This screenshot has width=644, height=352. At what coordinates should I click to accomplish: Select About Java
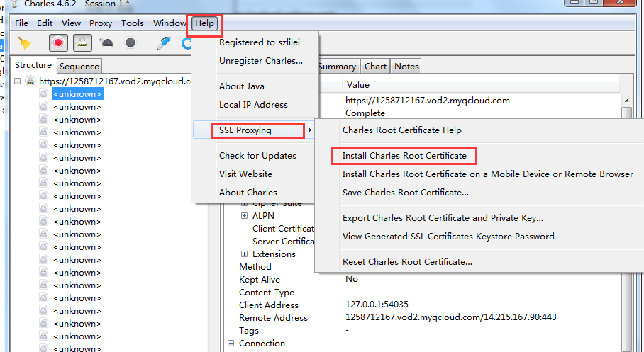click(x=241, y=86)
